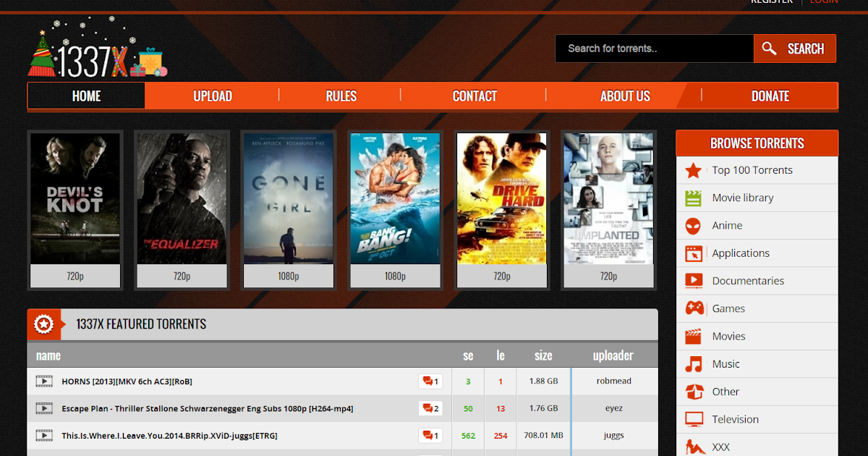Open uploader robmead profile
The width and height of the screenshot is (868, 456).
tap(614, 381)
